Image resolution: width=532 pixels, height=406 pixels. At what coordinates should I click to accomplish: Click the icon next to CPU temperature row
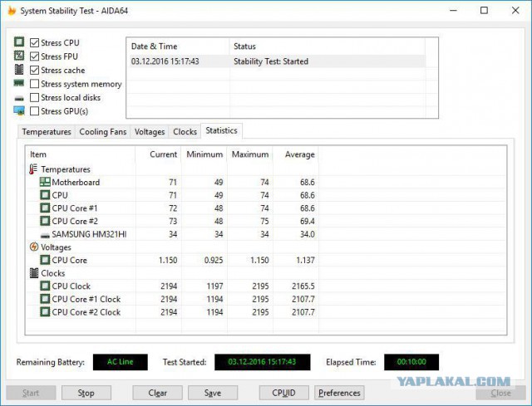[45, 195]
